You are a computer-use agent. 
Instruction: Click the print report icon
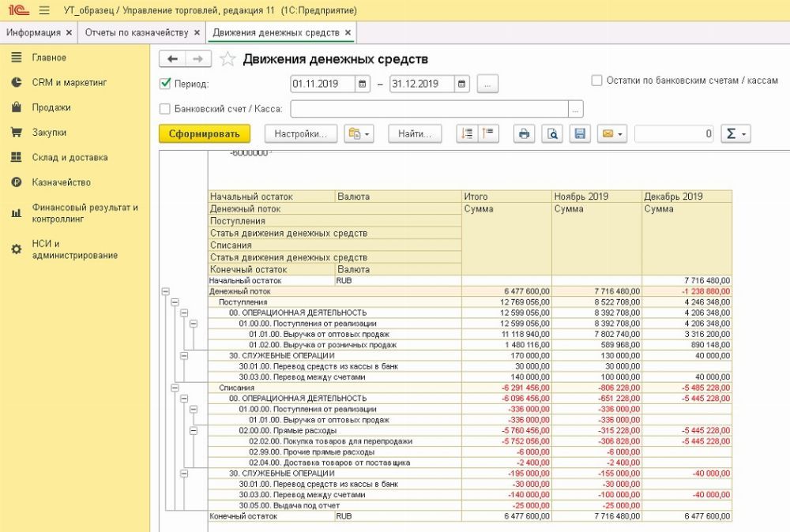point(523,134)
